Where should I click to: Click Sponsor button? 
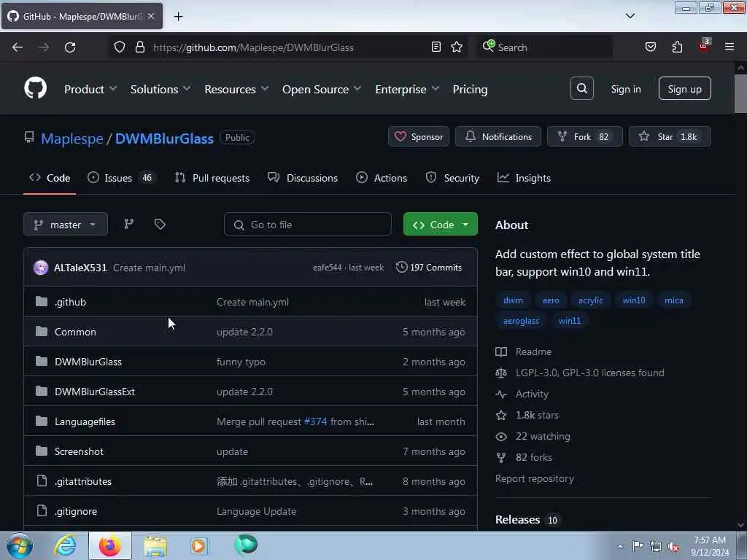click(x=418, y=136)
